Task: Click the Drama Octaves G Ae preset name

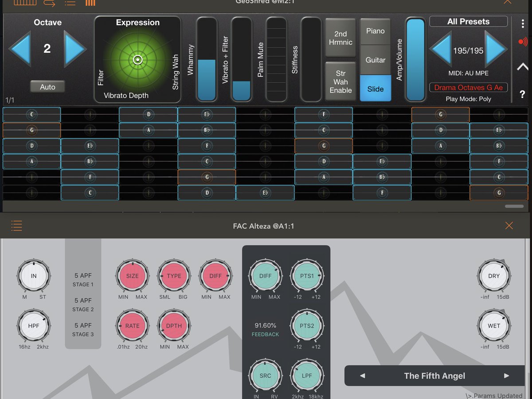Action: [469, 87]
